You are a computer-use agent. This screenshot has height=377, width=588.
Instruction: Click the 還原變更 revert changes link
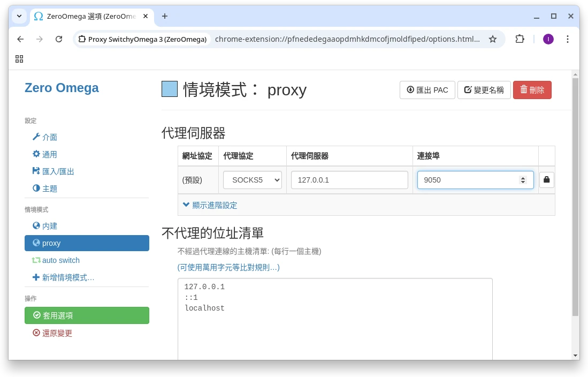point(52,333)
